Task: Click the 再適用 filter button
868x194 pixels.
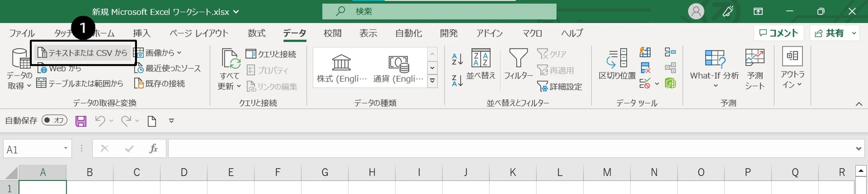Action: coord(555,70)
